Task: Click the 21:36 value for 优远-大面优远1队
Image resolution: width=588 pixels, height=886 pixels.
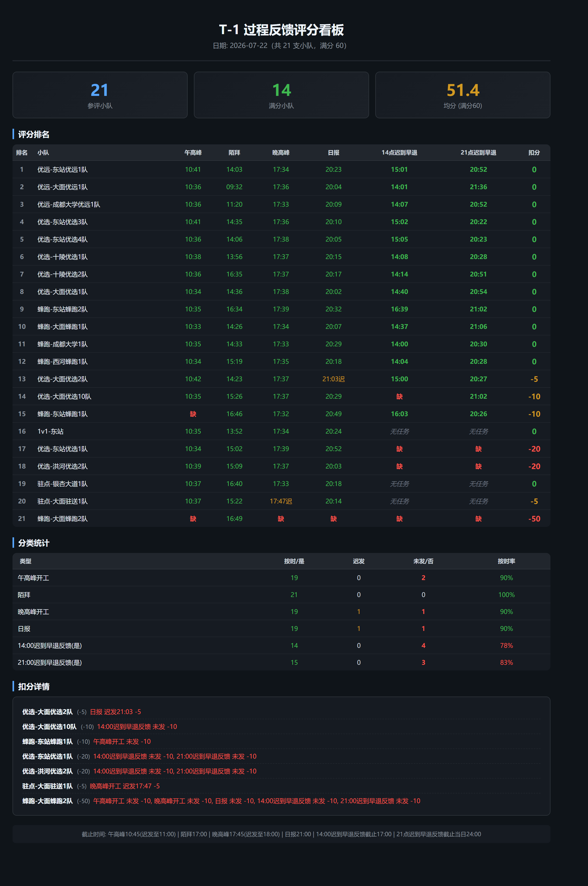Action: tap(479, 187)
